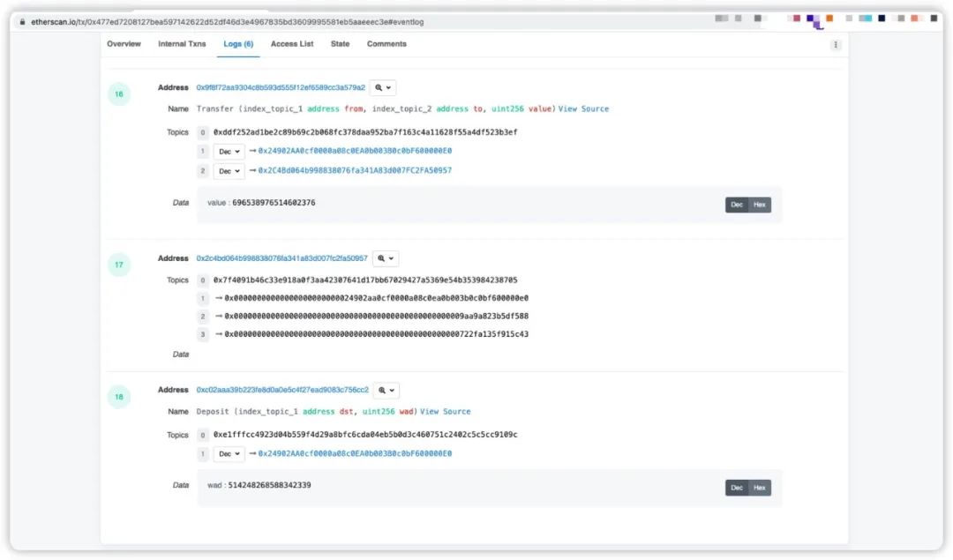This screenshot has height=560, width=953.
Task: Switch log 18 wad data to Hex
Action: point(760,488)
